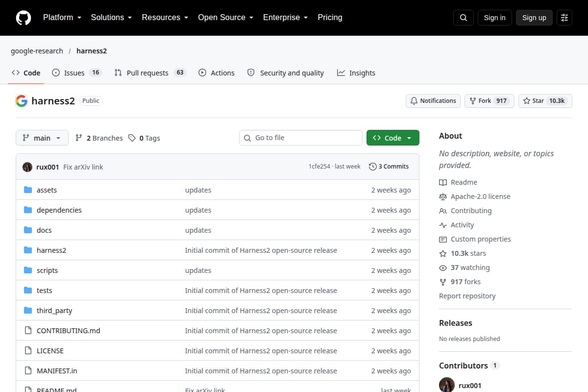The height and width of the screenshot is (392, 588).
Task: Open the CONTRIBUTING.md file
Action: (69, 331)
